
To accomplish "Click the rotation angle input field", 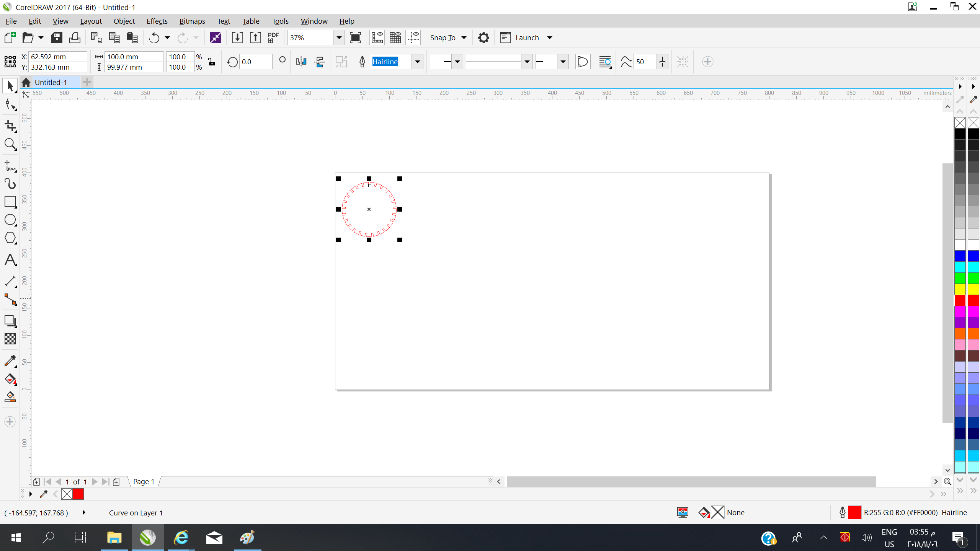I will (x=256, y=62).
